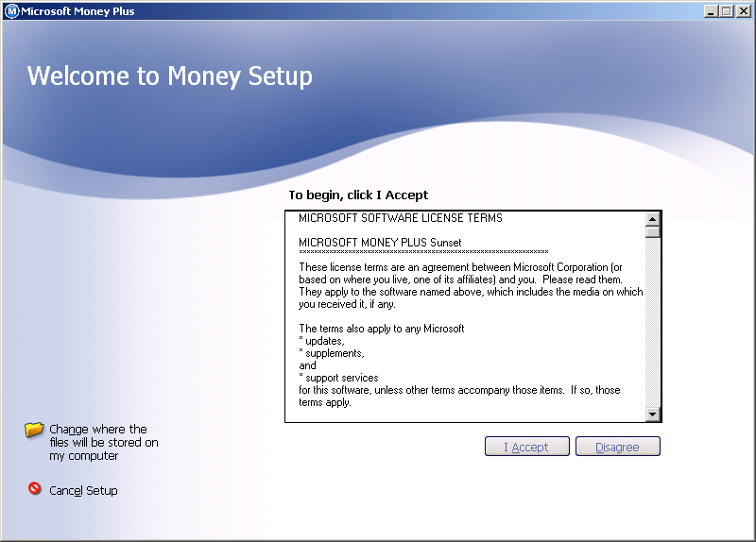756x542 pixels.
Task: Click the Disagree button
Action: click(x=618, y=446)
